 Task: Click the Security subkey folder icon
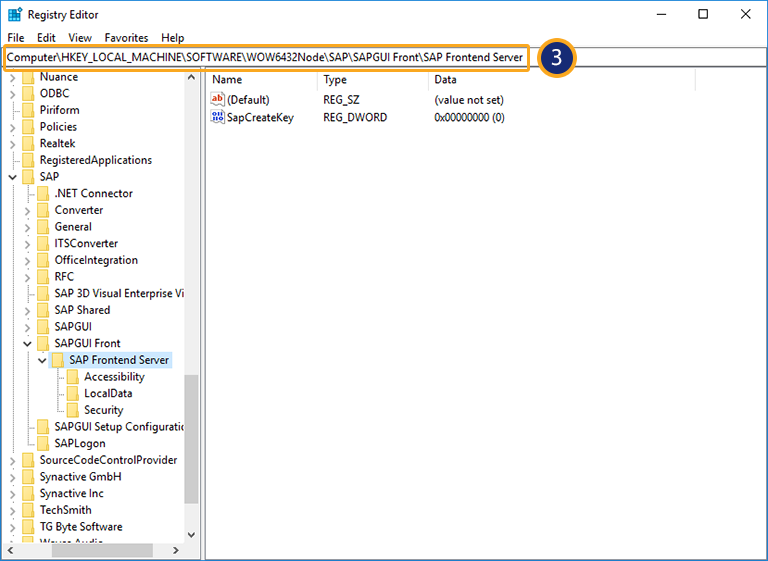(73, 410)
